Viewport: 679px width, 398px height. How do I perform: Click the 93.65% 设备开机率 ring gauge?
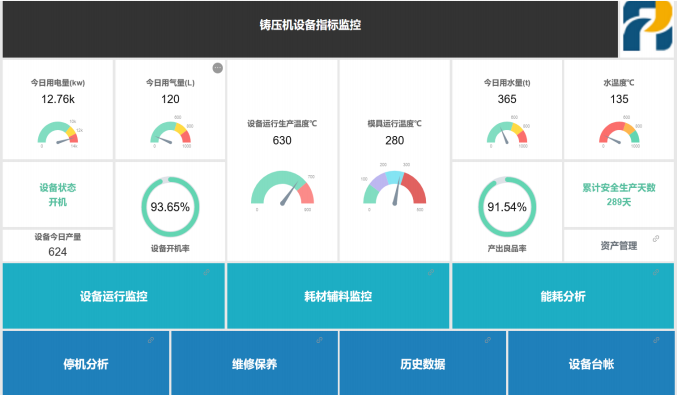pyautogui.click(x=170, y=207)
